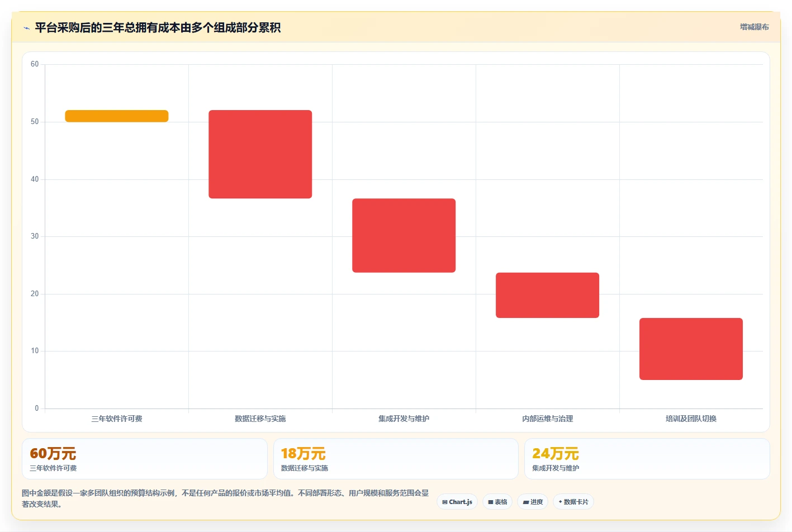The height and width of the screenshot is (532, 792).
Task: Click the 内部运维与治理 x-axis label
Action: 548,419
